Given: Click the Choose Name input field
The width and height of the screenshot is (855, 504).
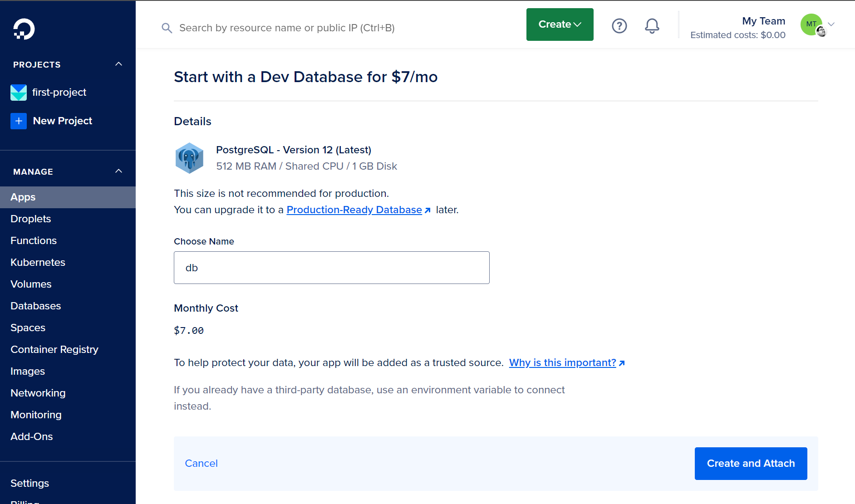Looking at the screenshot, I should [331, 268].
